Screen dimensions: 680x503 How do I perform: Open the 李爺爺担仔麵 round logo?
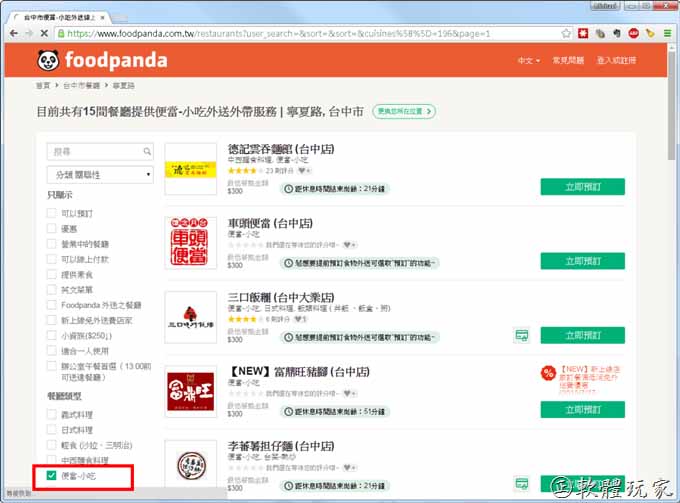click(191, 465)
